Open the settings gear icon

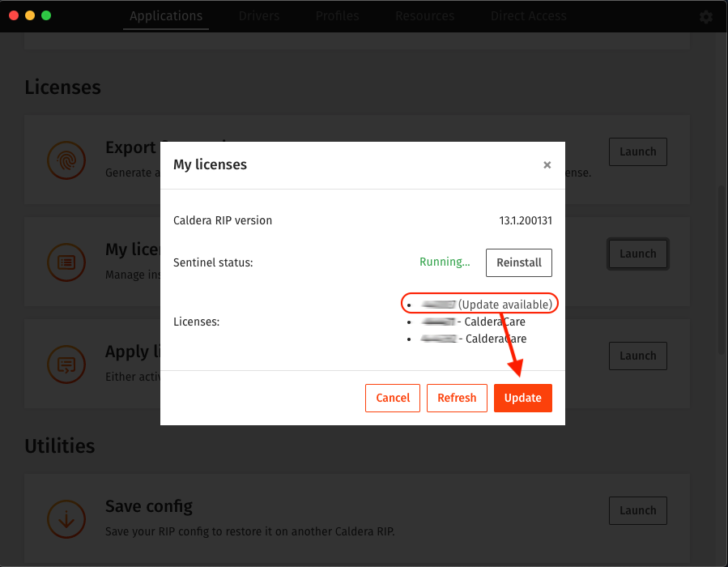click(x=706, y=17)
